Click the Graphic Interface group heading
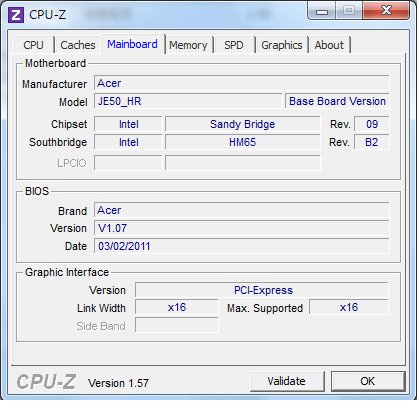Screen dimensions: 419x402 [x=67, y=272]
